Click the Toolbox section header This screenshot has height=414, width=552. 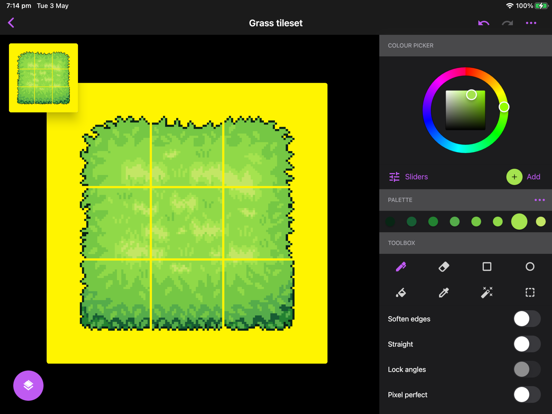(465, 243)
